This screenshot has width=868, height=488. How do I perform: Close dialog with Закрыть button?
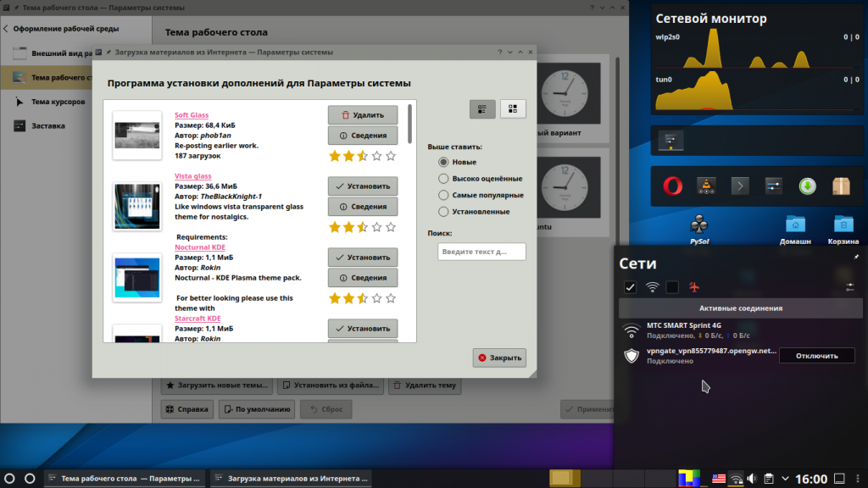499,358
